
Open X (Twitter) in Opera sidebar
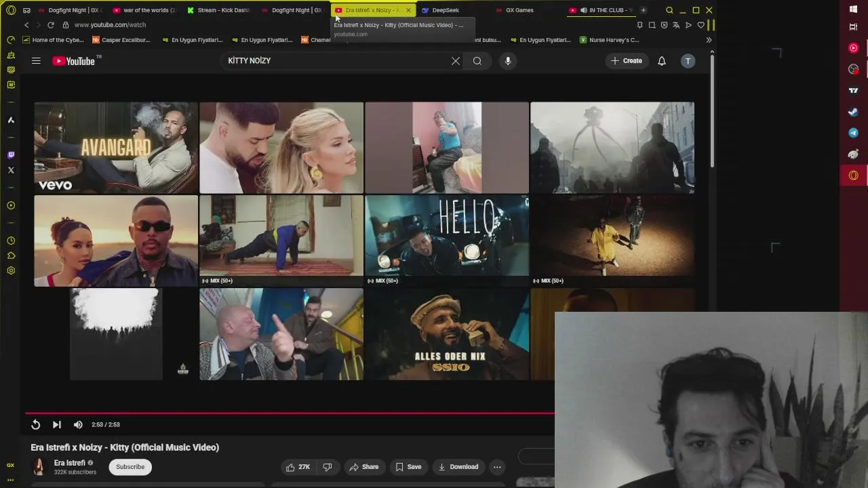(x=11, y=170)
